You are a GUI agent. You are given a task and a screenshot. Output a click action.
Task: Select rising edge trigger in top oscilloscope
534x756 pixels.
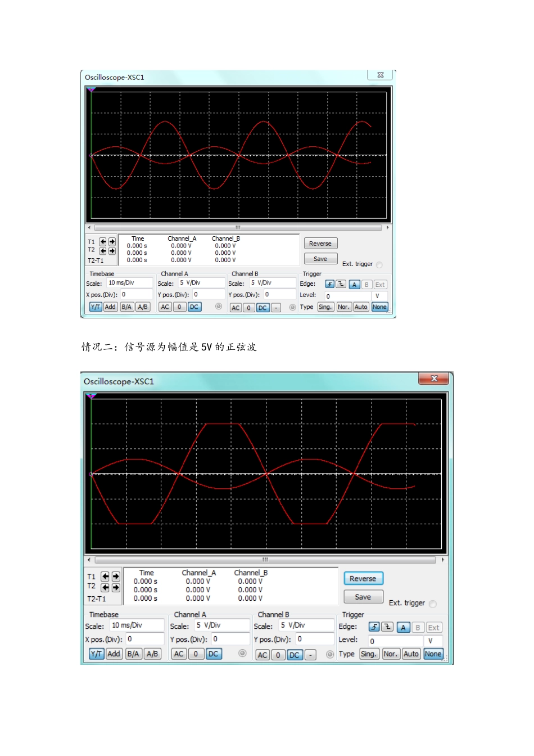pos(330,284)
